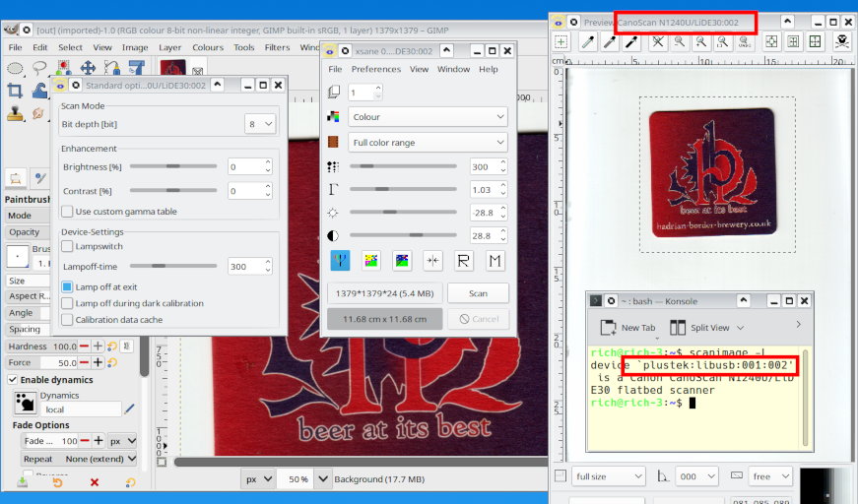This screenshot has height=504, width=858.
Task: Click the enhancement default values icon in xsane
Action: [x=432, y=261]
